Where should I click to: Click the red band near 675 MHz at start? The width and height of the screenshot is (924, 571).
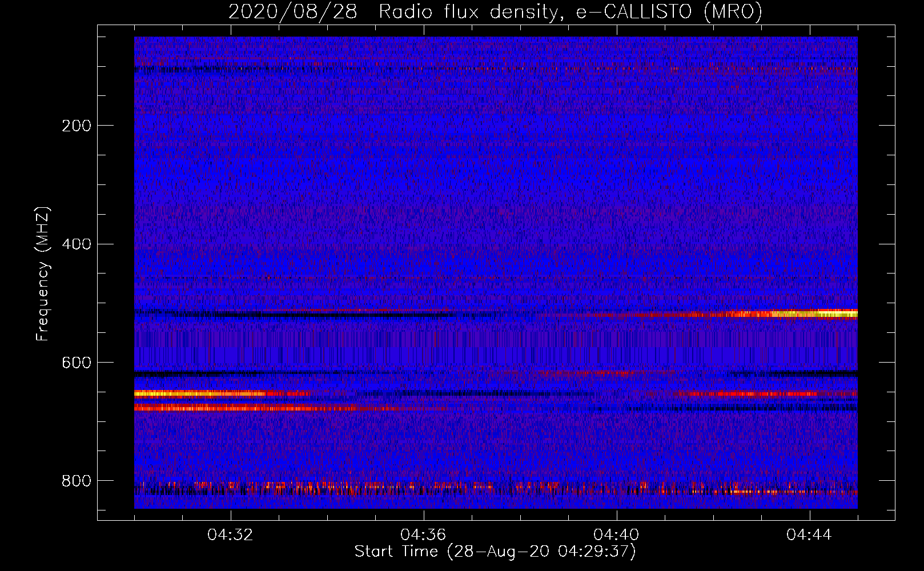pos(246,408)
